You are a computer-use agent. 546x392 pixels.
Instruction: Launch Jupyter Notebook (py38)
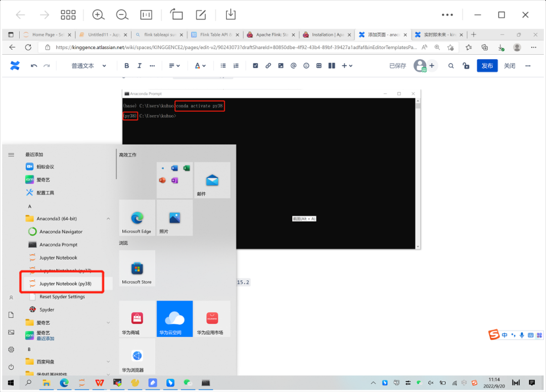[x=65, y=284]
